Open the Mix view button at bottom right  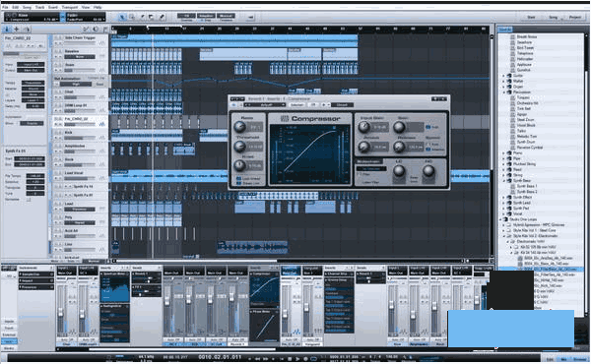[x=563, y=359]
